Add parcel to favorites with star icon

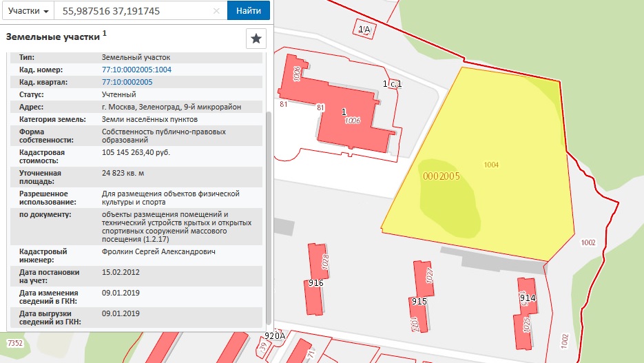[256, 39]
